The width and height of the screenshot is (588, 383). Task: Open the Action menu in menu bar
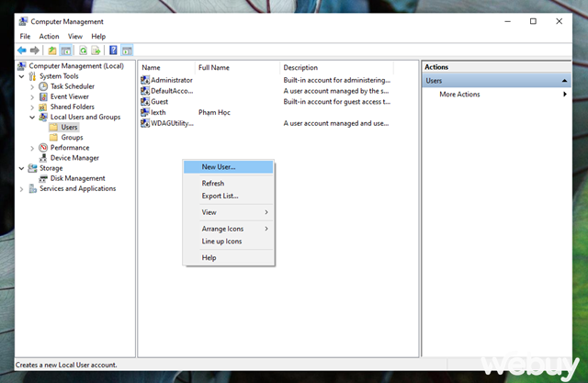[x=49, y=36]
